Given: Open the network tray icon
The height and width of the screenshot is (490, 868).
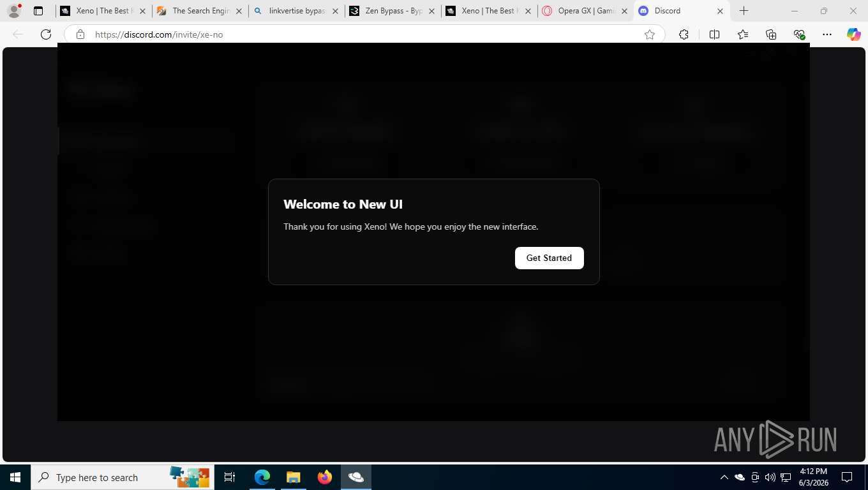Looking at the screenshot, I should 786,477.
